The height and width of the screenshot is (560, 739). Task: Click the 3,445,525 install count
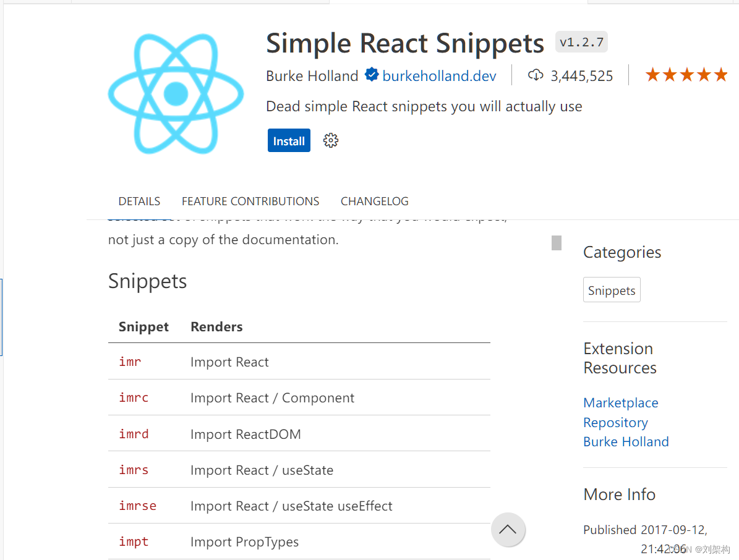click(x=581, y=76)
